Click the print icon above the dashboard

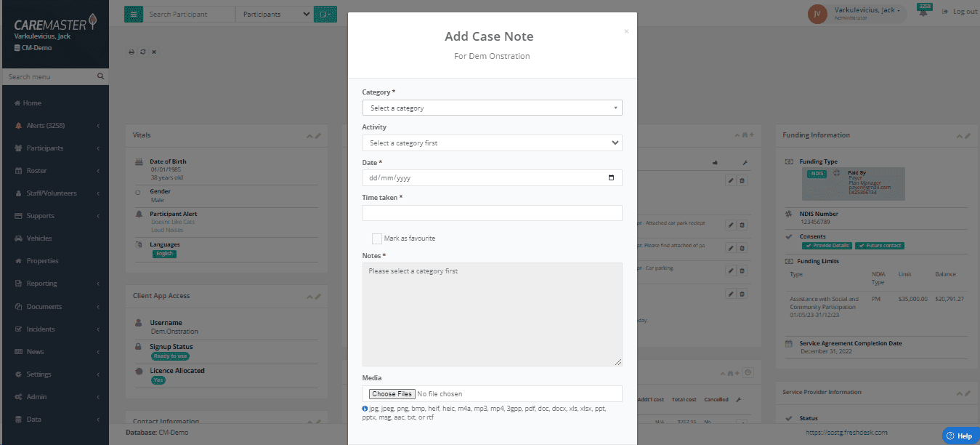click(x=131, y=52)
